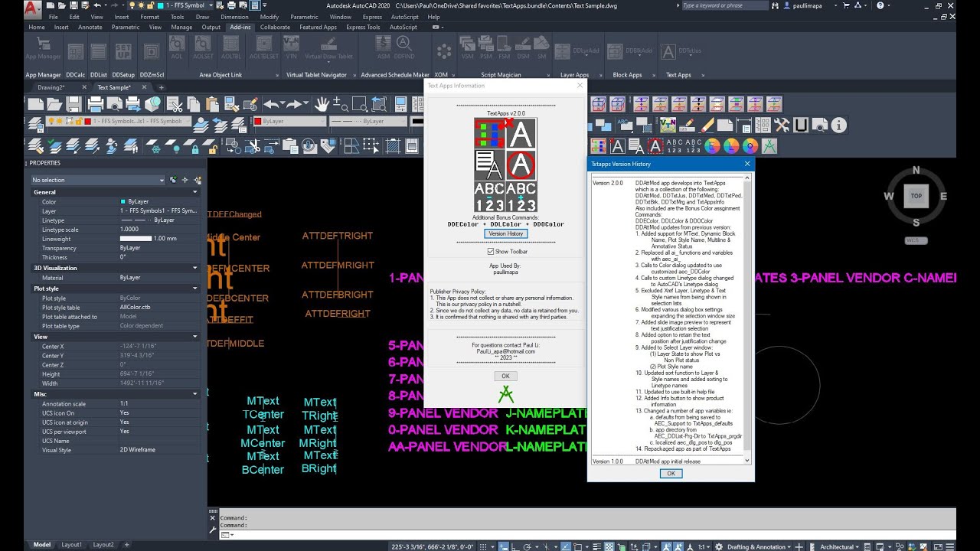Click OK in Txtapps Version History dialog
This screenshot has width=980, height=551.
pyautogui.click(x=671, y=474)
